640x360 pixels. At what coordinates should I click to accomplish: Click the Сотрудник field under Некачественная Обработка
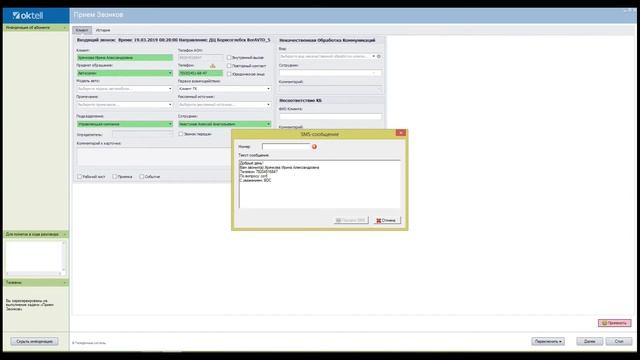pos(330,73)
